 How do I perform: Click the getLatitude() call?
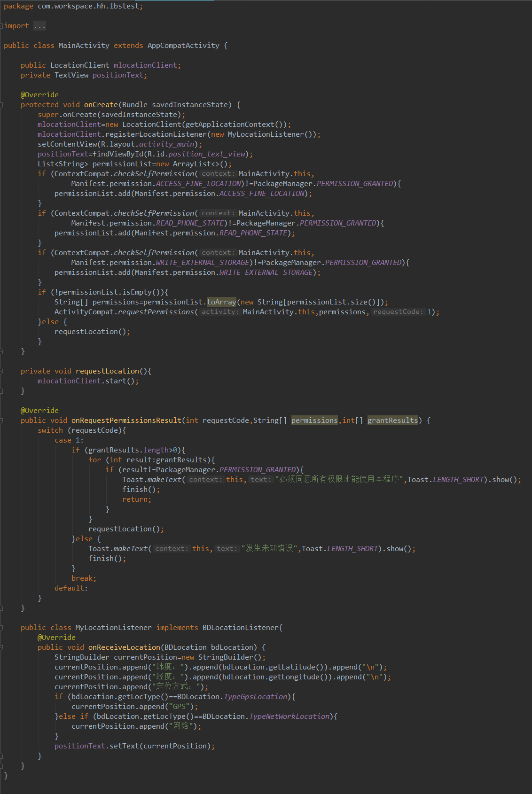point(298,667)
